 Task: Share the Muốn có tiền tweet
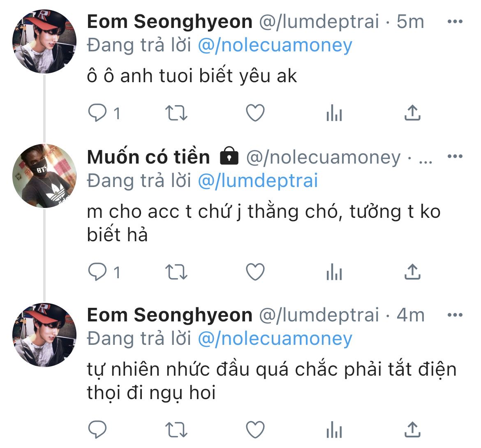point(412,272)
